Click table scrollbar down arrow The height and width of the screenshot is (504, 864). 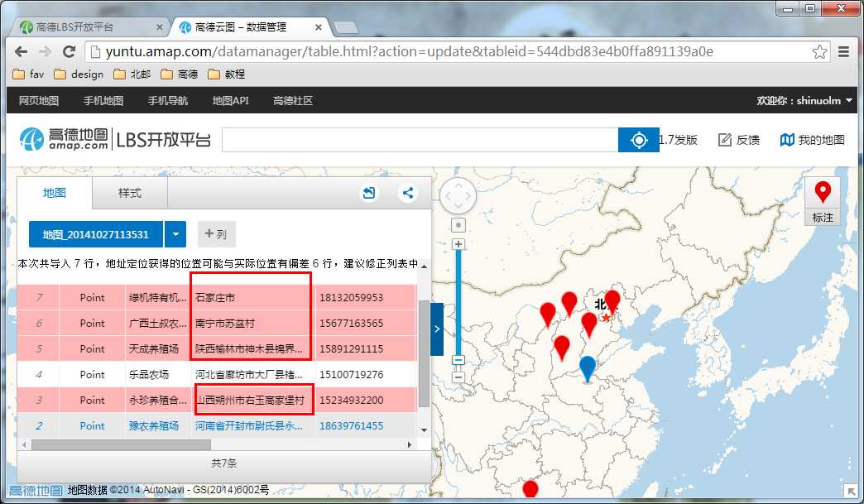click(424, 430)
